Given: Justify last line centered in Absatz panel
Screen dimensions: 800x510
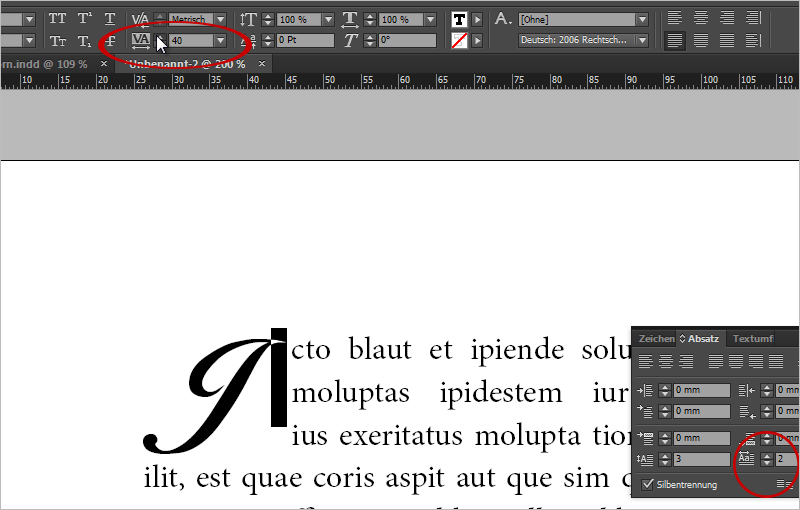Looking at the screenshot, I should [x=736, y=362].
